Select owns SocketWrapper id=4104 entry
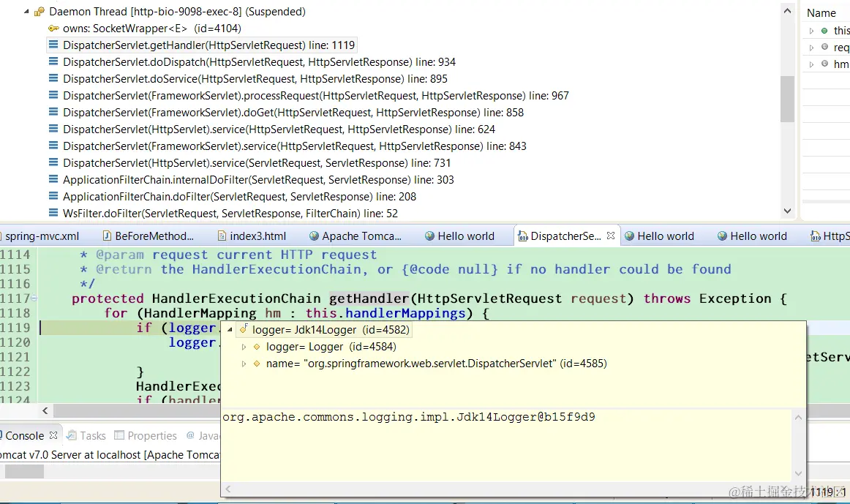The width and height of the screenshot is (850, 504). 152,29
